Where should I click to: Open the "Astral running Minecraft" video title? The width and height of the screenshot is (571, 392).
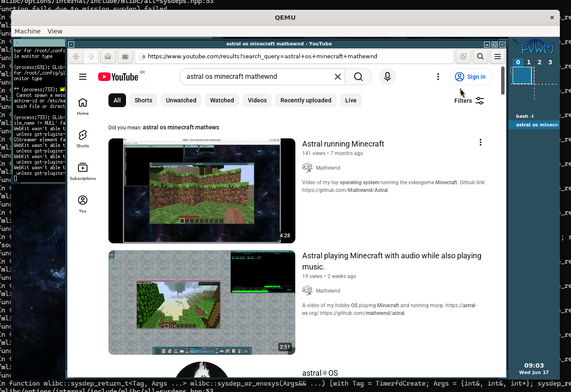coord(343,144)
